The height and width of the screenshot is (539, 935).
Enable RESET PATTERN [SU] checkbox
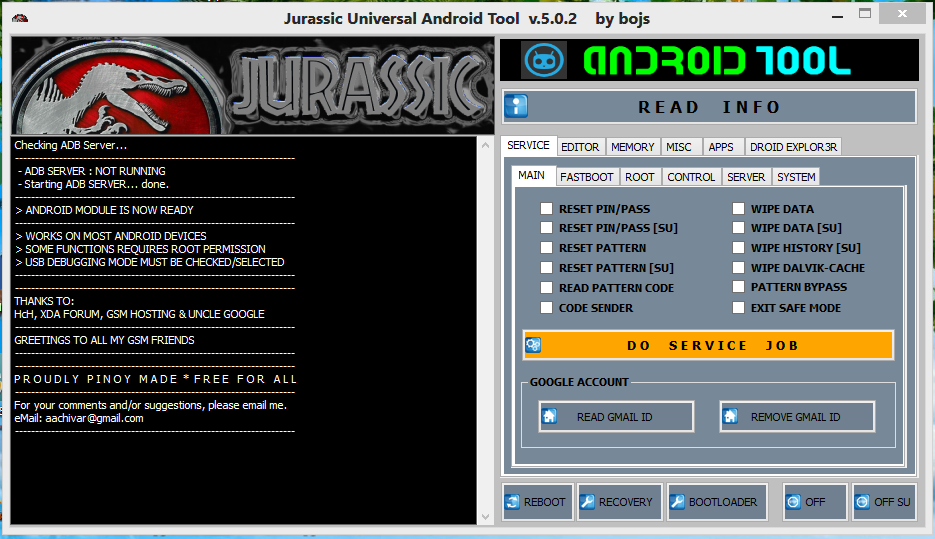[546, 267]
